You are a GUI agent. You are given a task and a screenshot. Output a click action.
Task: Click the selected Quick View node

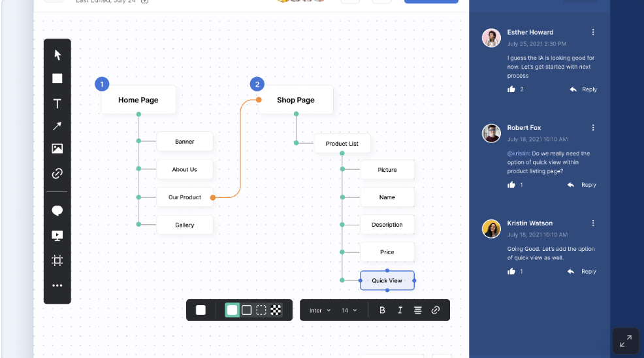pyautogui.click(x=387, y=280)
